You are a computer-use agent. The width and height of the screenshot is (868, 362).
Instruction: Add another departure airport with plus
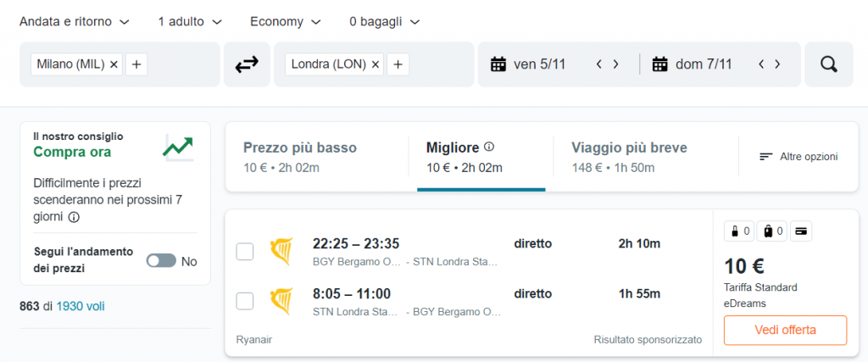click(x=136, y=64)
